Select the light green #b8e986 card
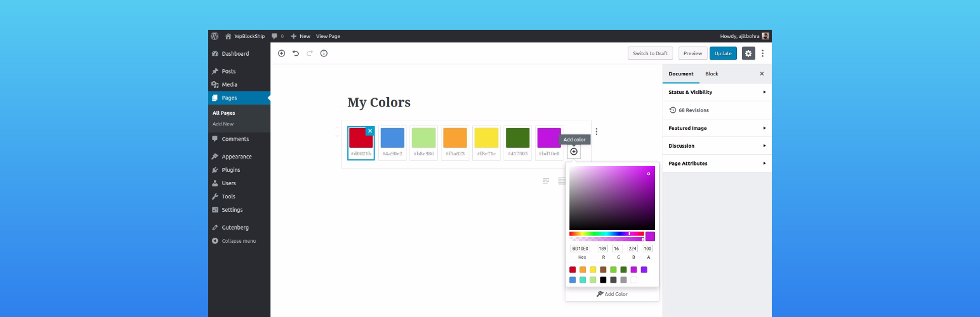Screen dimensions: 980x317 423,143
